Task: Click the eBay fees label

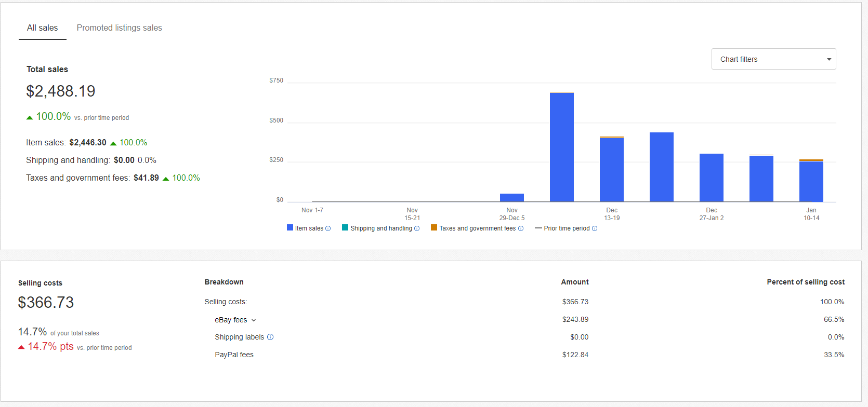Action: tap(231, 320)
